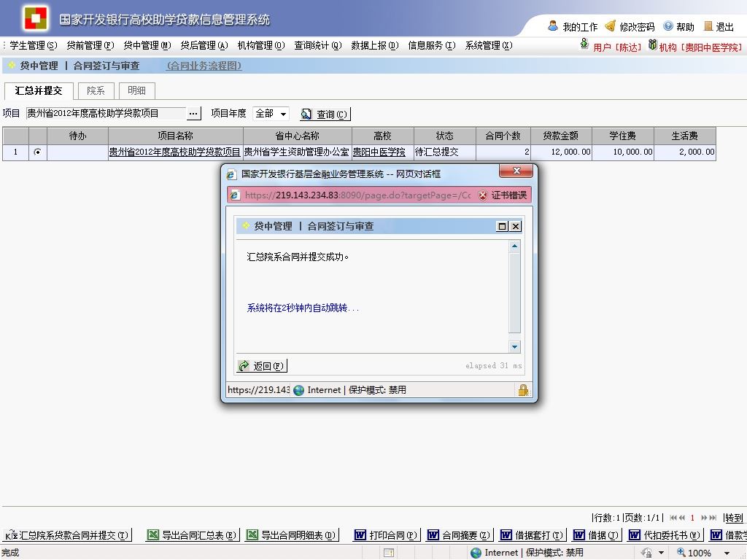Click the 修改密码 key icon

coord(611,26)
